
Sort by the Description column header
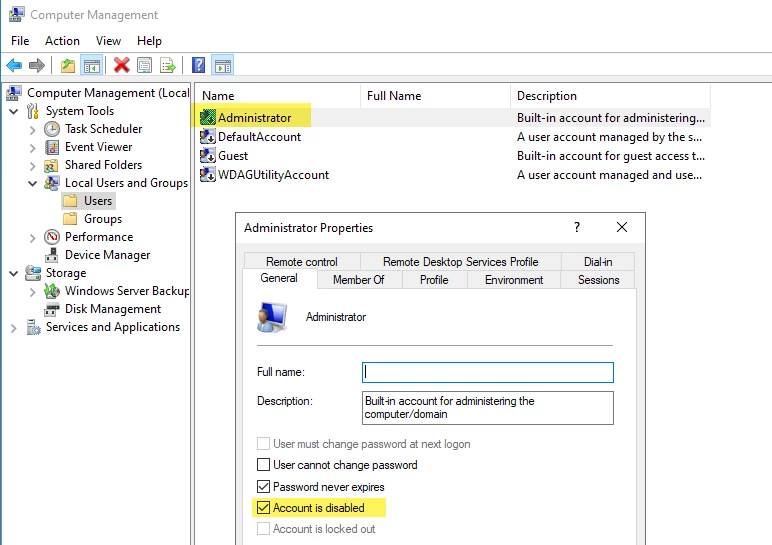click(x=611, y=96)
